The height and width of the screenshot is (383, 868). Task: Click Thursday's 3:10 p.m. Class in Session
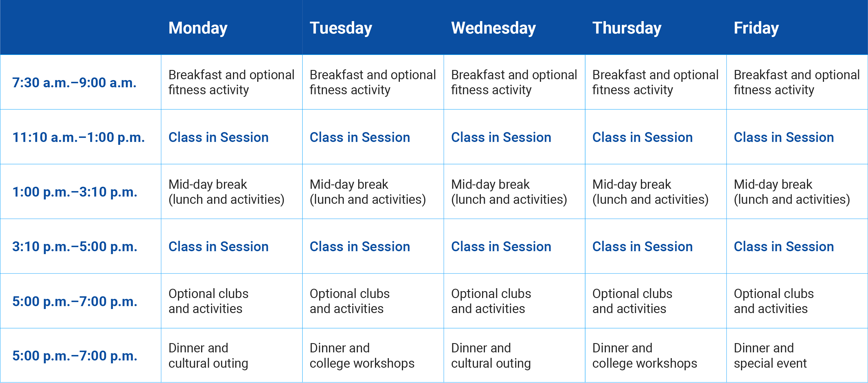[x=642, y=247]
